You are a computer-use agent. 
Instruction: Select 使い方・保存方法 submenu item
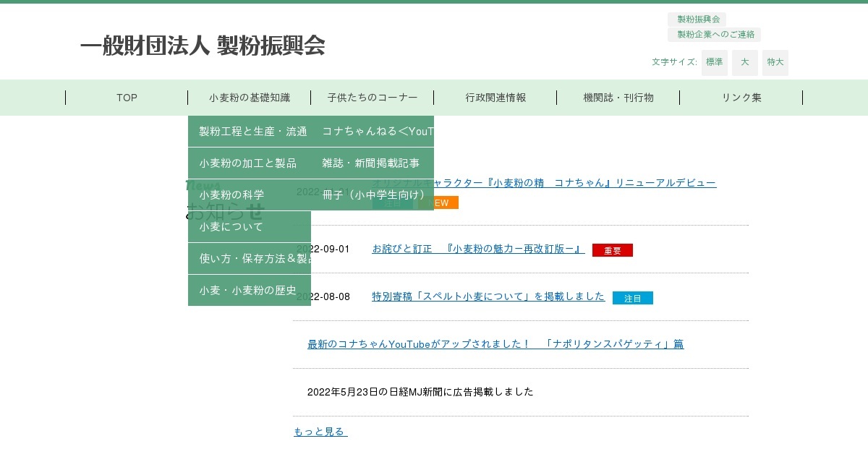coord(250,259)
